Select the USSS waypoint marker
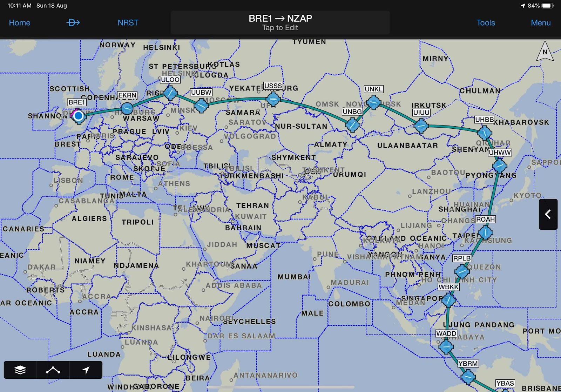Screen dimensions: 561x392 tap(273, 99)
